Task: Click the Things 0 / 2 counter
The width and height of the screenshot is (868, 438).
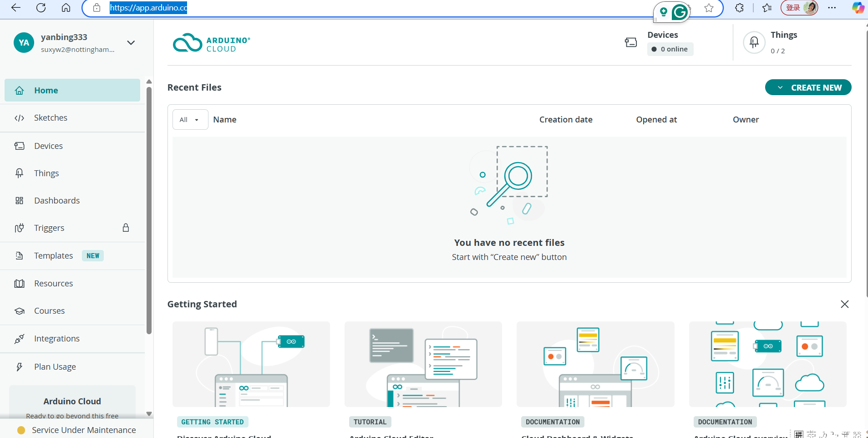Action: [x=777, y=51]
